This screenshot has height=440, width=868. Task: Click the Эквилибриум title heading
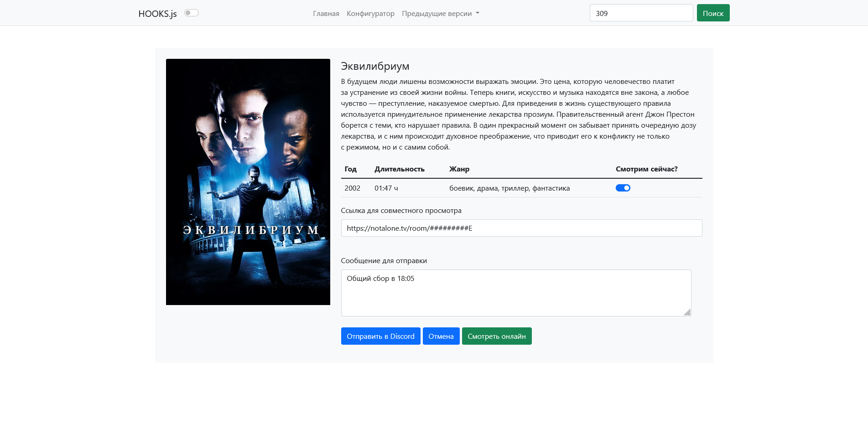375,66
